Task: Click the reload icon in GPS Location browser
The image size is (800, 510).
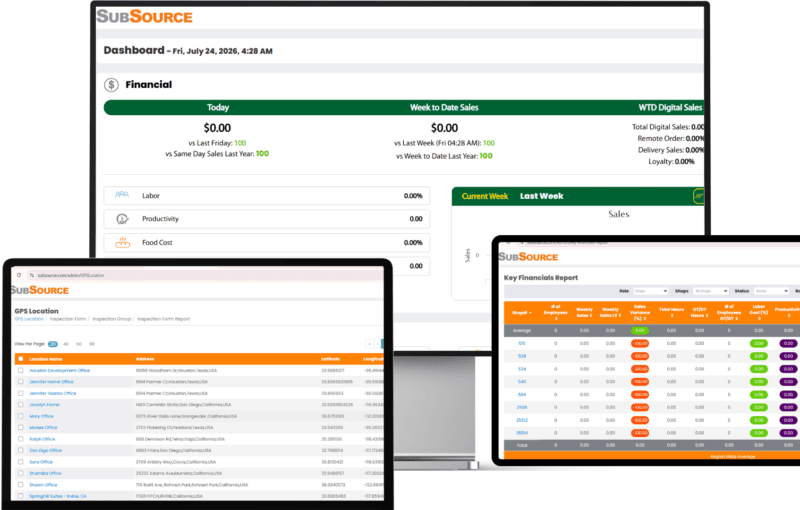Action: (19, 275)
